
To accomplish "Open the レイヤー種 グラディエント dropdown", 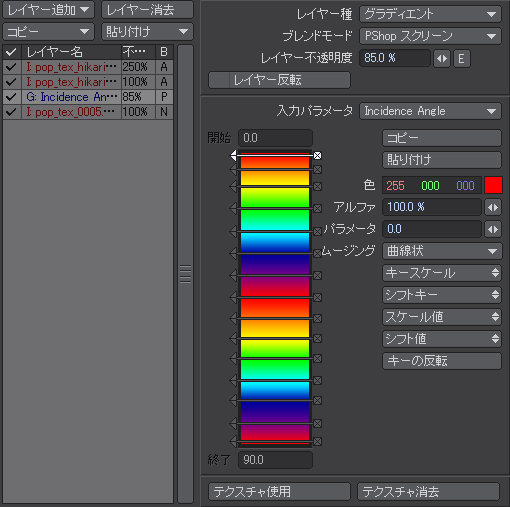I will (430, 14).
